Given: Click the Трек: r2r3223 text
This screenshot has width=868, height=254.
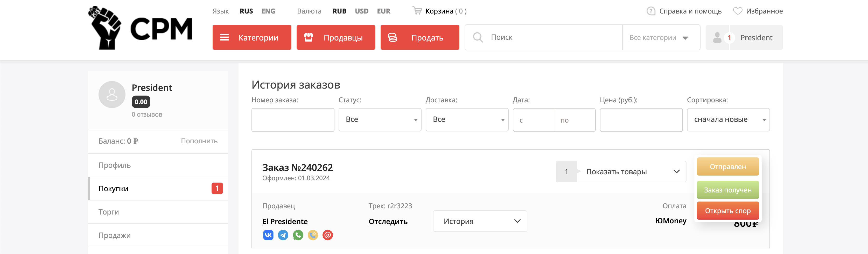Looking at the screenshot, I should [x=390, y=206].
